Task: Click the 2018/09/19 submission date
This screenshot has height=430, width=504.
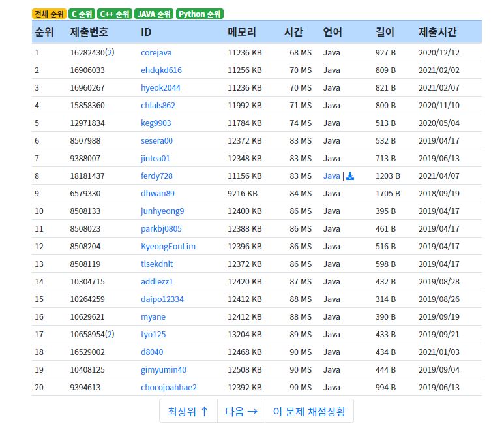Action: (439, 194)
